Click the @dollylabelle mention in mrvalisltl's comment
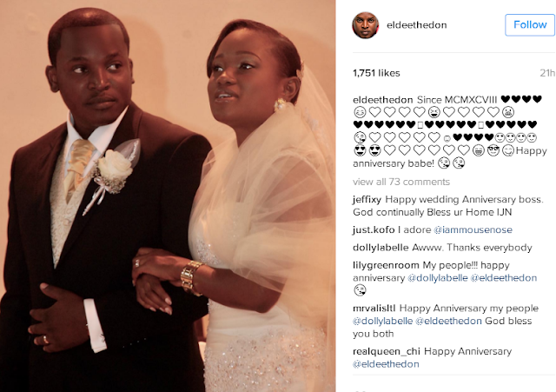This screenshot has width=556, height=392. [382, 321]
